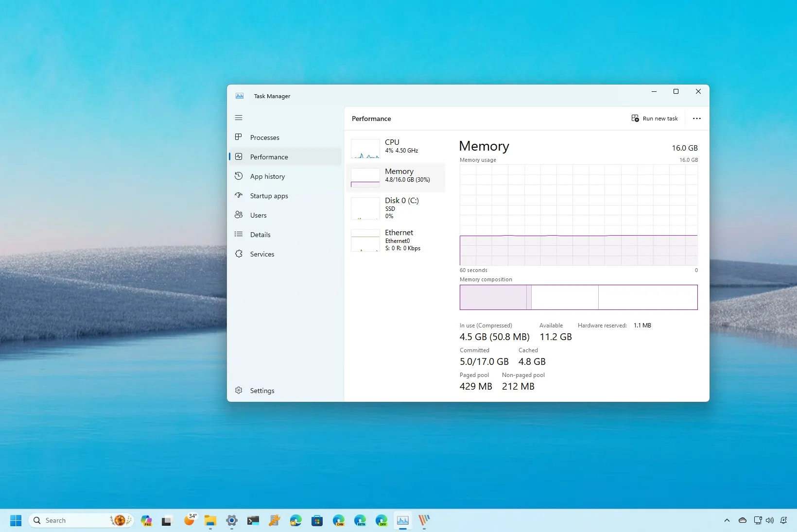This screenshot has height=532, width=797.
Task: Open Microsoft Store from taskbar
Action: pyautogui.click(x=317, y=520)
